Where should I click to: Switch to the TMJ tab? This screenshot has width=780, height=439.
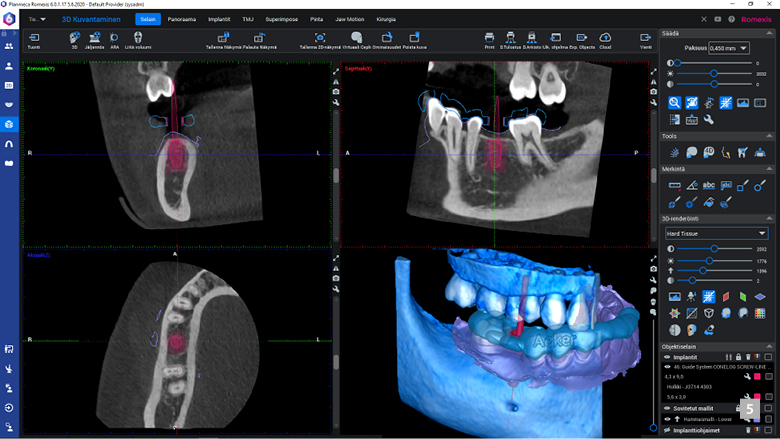pyautogui.click(x=248, y=19)
